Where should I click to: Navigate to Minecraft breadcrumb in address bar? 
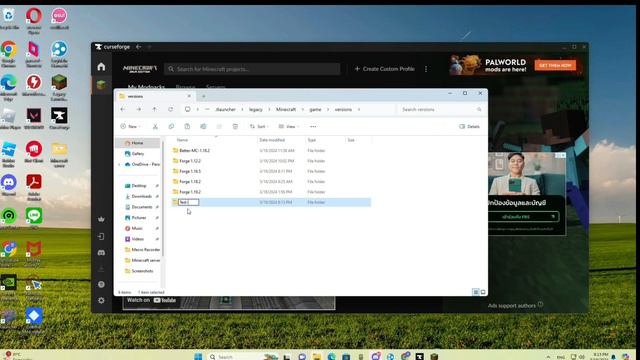tap(286, 109)
